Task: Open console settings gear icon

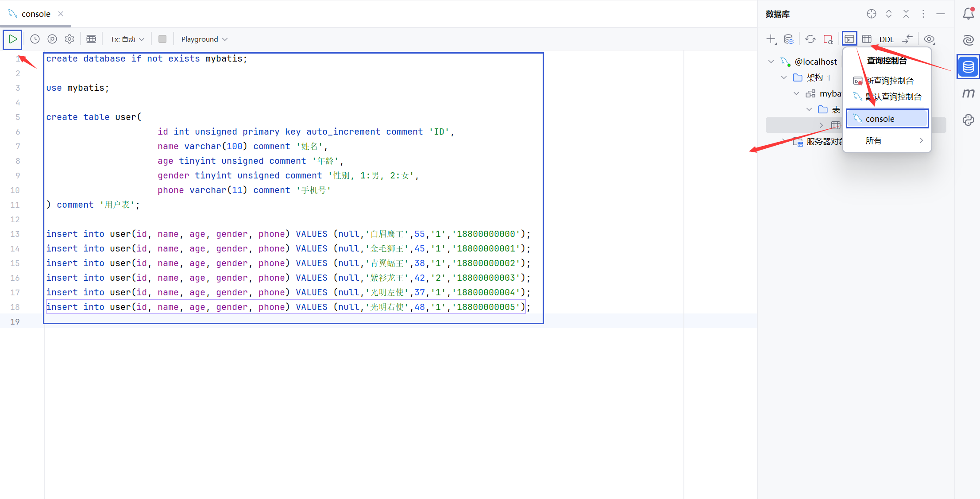Action: click(x=69, y=39)
